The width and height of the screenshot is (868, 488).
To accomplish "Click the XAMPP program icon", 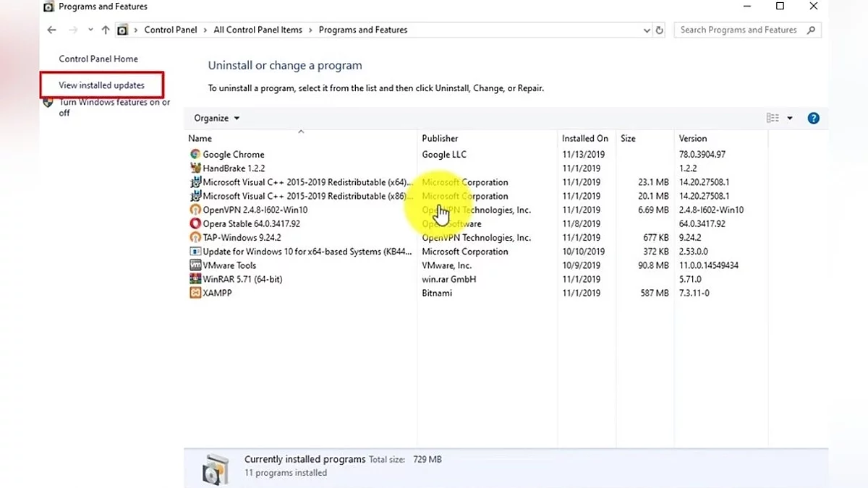I will click(x=195, y=293).
